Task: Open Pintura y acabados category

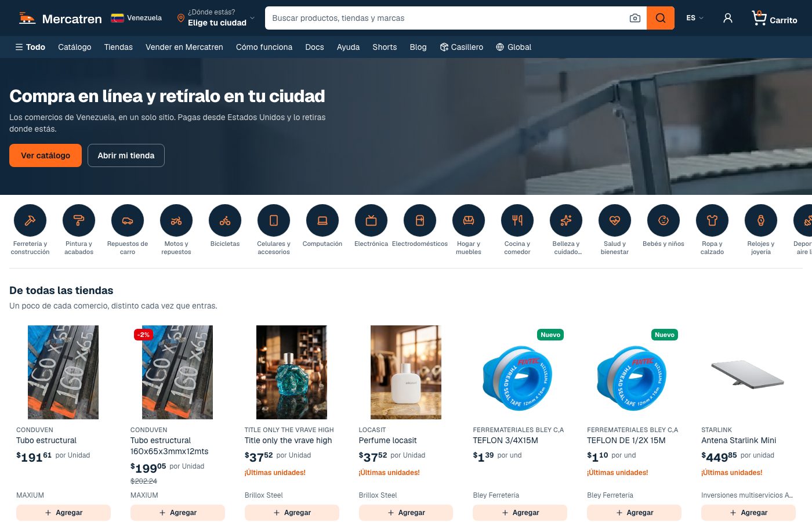Action: 79,230
